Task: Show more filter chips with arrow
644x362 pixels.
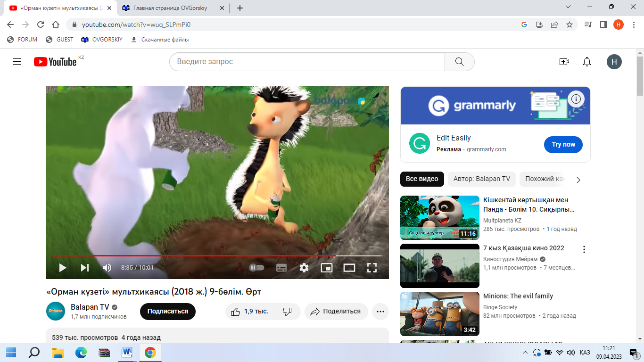Action: (x=579, y=180)
